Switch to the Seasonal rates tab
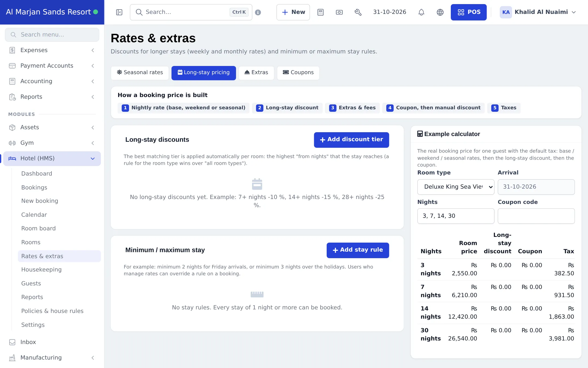Screen dimensions: 588x368 pyautogui.click(x=140, y=73)
